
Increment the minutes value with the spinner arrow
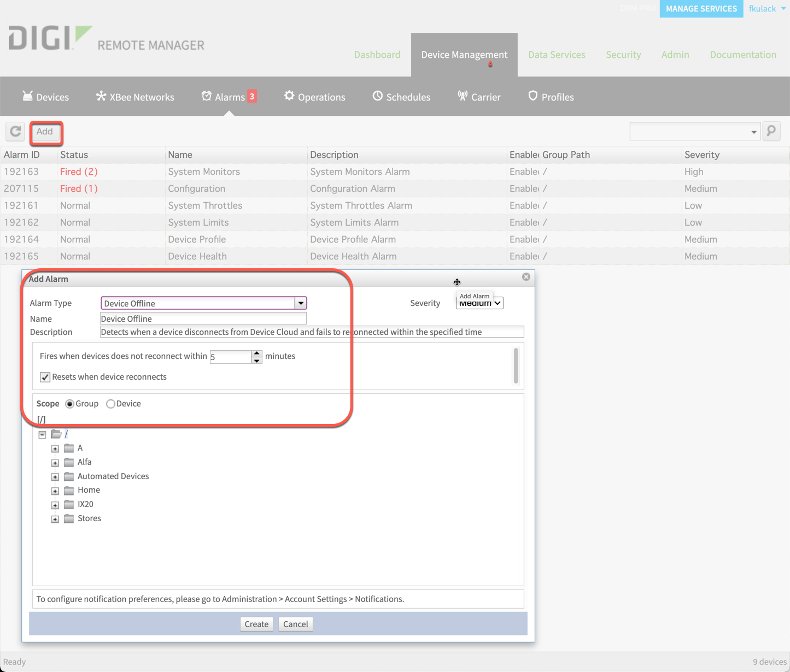tap(257, 353)
